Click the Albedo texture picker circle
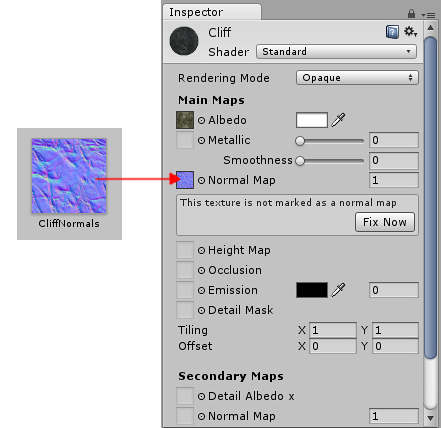The width and height of the screenshot is (441, 428). (x=201, y=120)
